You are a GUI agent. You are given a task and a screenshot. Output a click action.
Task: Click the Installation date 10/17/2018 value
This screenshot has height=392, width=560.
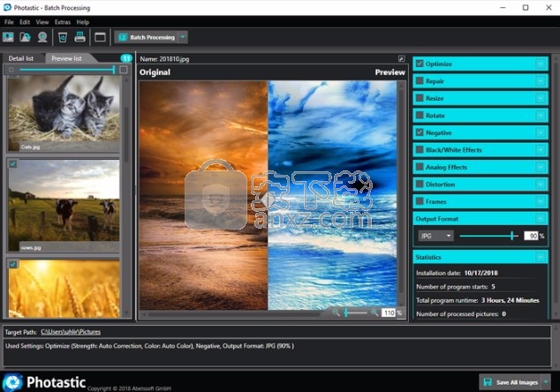click(x=481, y=273)
